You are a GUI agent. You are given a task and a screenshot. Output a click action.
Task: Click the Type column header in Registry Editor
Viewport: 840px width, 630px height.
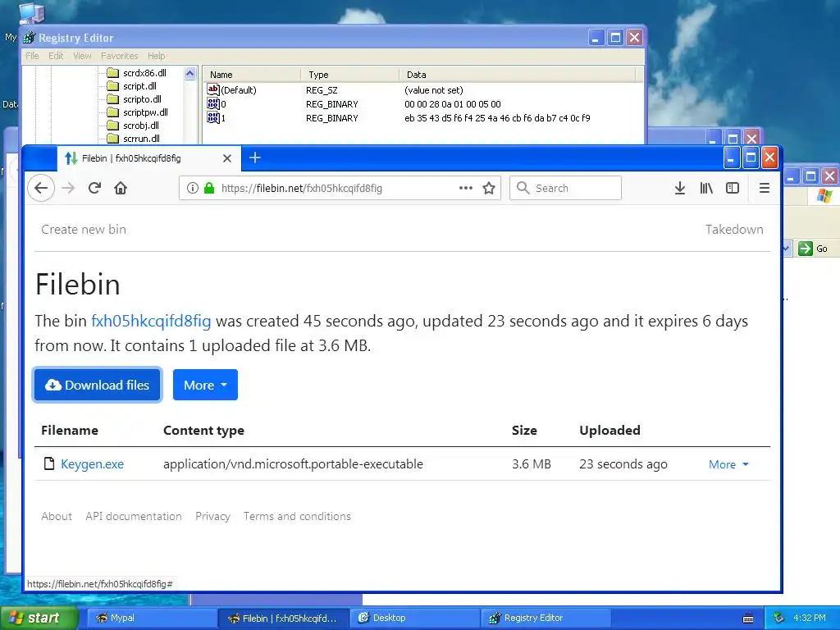(x=349, y=75)
